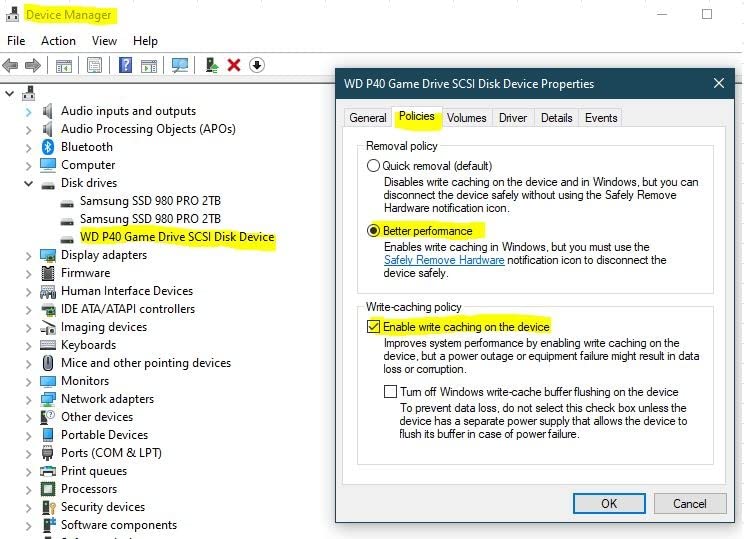Collapse the Disk drives category
The image size is (744, 539).
coord(28,183)
